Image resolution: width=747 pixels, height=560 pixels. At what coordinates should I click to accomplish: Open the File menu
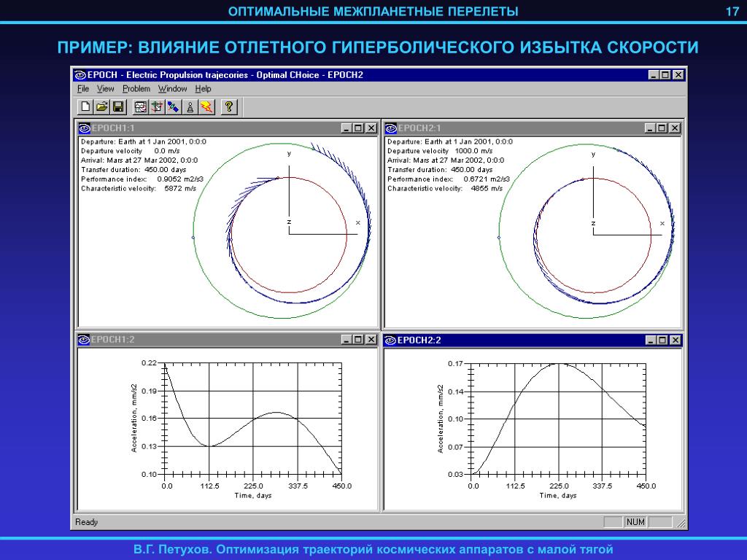(83, 88)
